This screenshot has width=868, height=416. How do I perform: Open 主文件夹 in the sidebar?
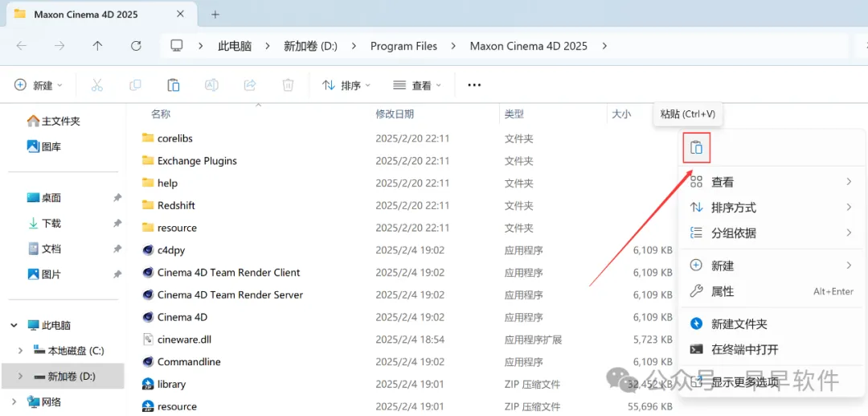(55, 121)
